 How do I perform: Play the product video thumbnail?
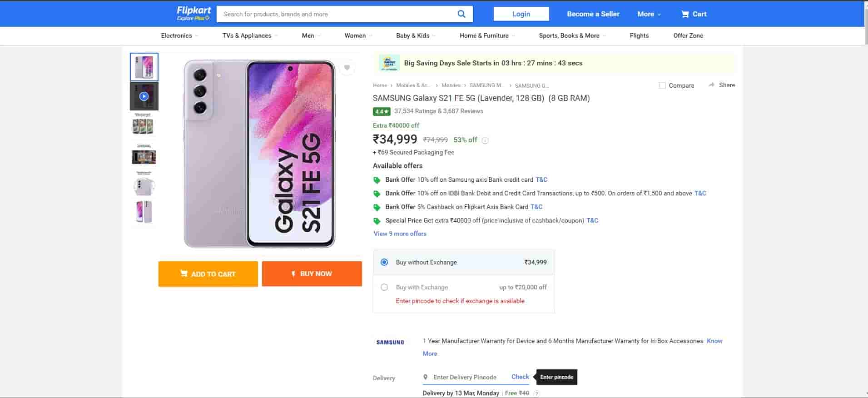click(144, 96)
